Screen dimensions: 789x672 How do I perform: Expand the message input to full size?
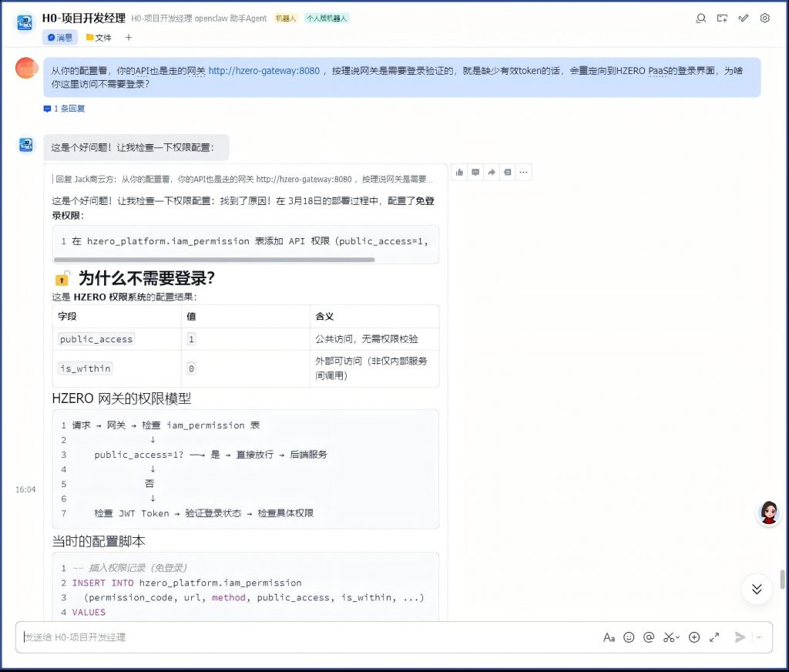[x=714, y=637]
